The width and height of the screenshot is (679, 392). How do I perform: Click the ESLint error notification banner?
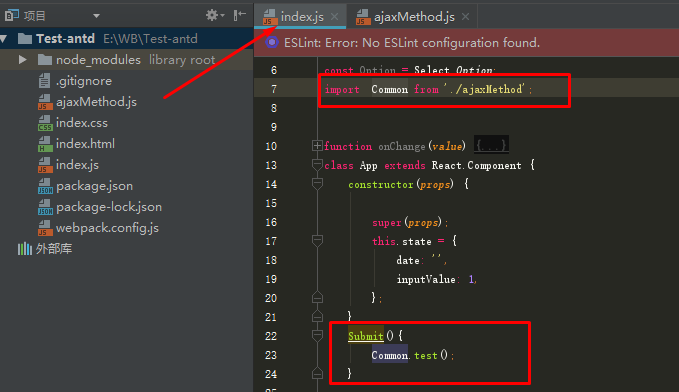466,42
